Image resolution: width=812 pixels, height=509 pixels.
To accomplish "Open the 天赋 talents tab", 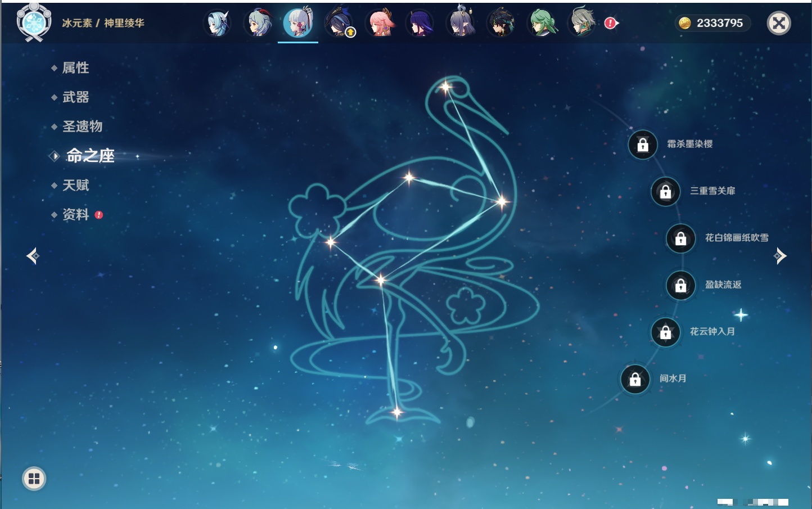I will pos(75,185).
